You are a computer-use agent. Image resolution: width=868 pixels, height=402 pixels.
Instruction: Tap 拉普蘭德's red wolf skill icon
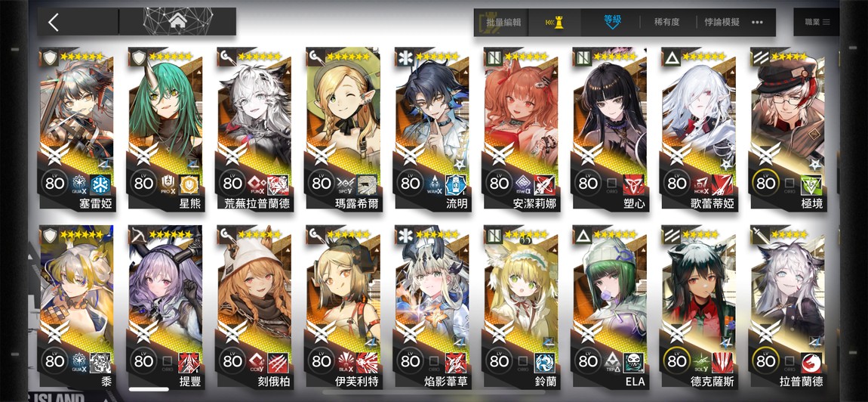tap(811, 362)
